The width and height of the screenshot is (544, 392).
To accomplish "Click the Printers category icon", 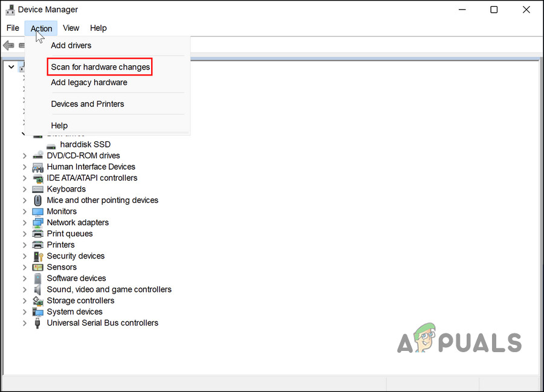I will tap(38, 245).
